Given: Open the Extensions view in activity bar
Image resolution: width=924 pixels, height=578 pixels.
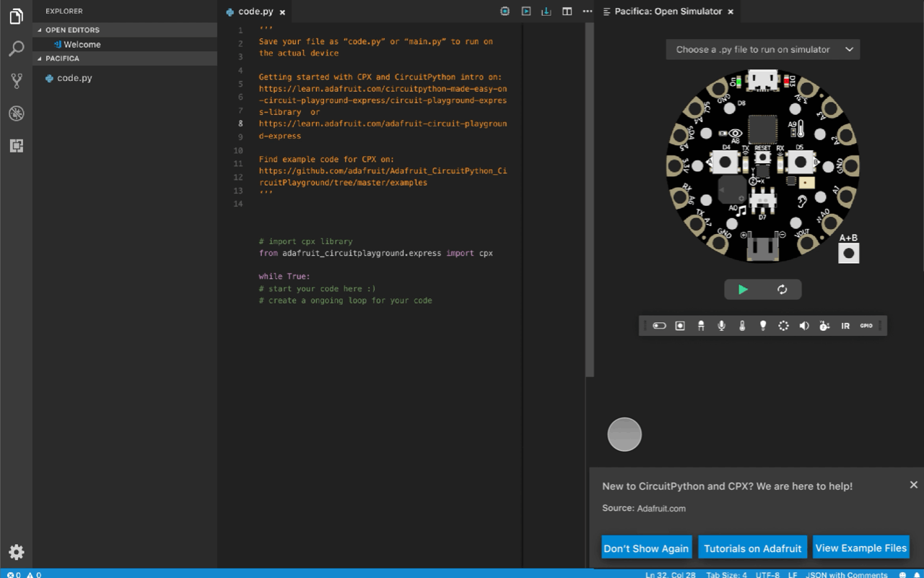Looking at the screenshot, I should [16, 146].
